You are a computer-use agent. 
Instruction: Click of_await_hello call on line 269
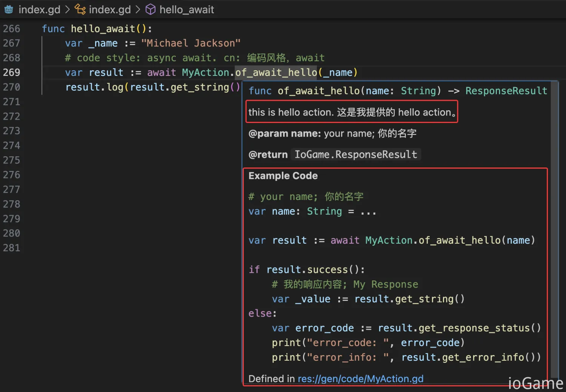pos(276,72)
